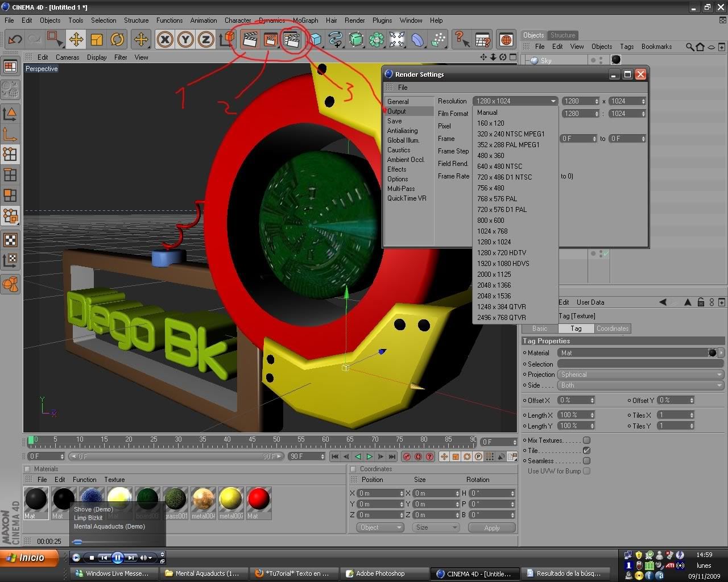
Task: Play the animation forwards
Action: point(369,456)
